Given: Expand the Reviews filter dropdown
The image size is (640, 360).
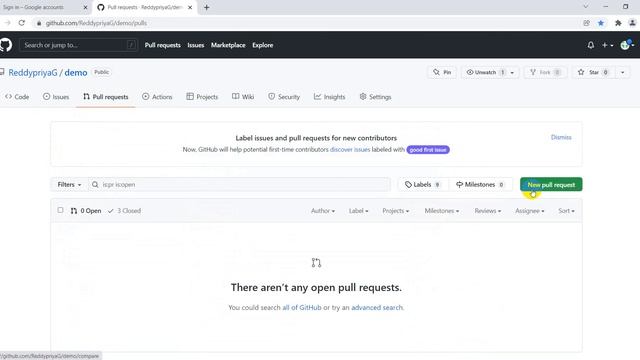Looking at the screenshot, I should 487,211.
